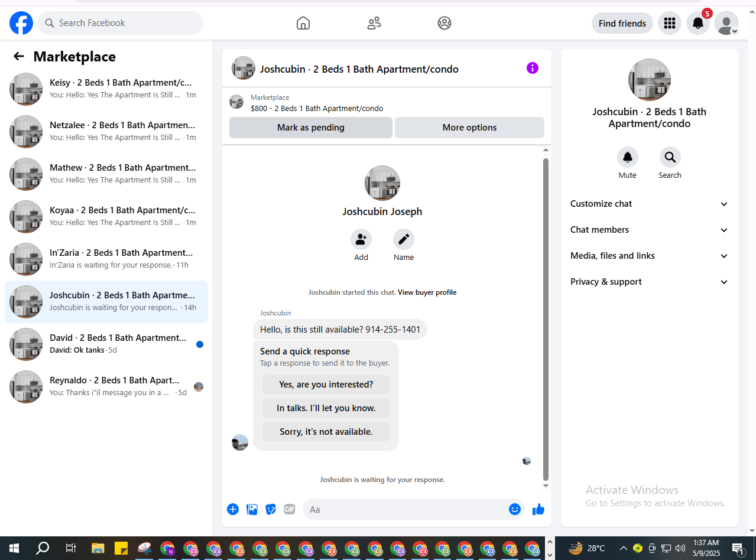Expand Media, files and links section

pyautogui.click(x=649, y=256)
